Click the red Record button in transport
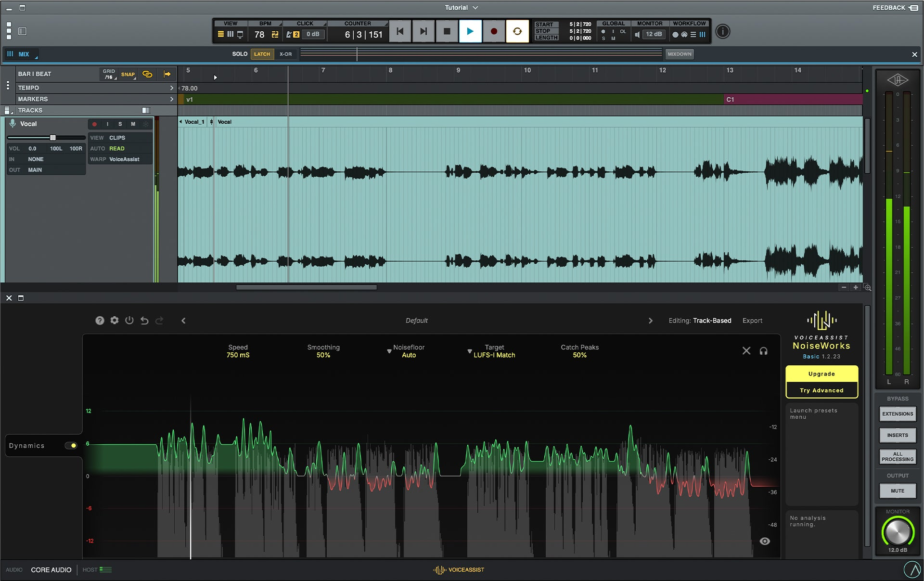The width and height of the screenshot is (924, 581). coord(494,31)
